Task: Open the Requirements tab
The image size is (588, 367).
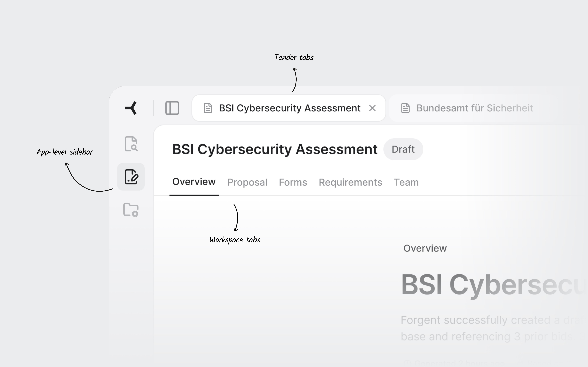Action: point(350,182)
